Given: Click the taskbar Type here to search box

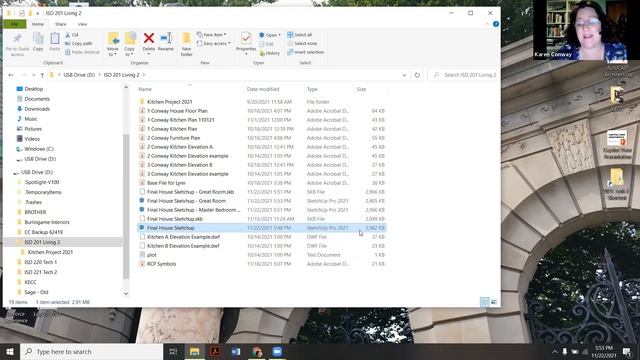Looking at the screenshot, I should coord(91,351).
